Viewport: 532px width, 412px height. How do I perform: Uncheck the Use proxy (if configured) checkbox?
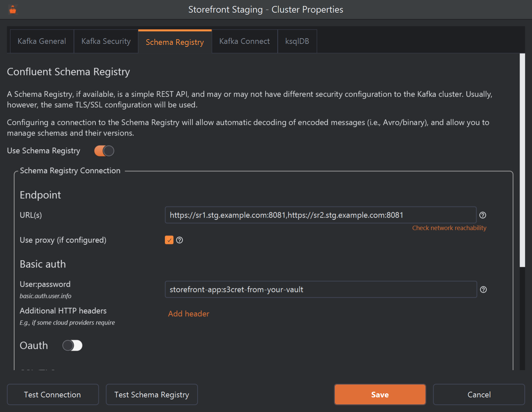pos(169,240)
